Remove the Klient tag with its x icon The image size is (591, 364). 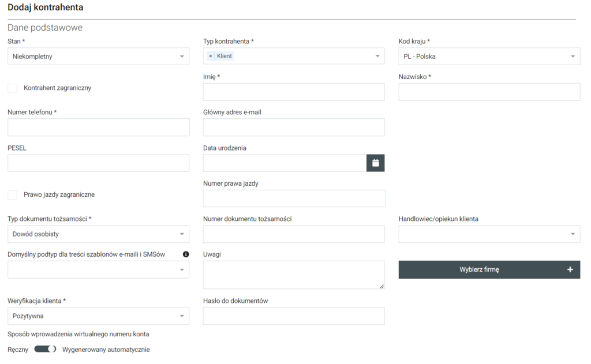(x=211, y=56)
